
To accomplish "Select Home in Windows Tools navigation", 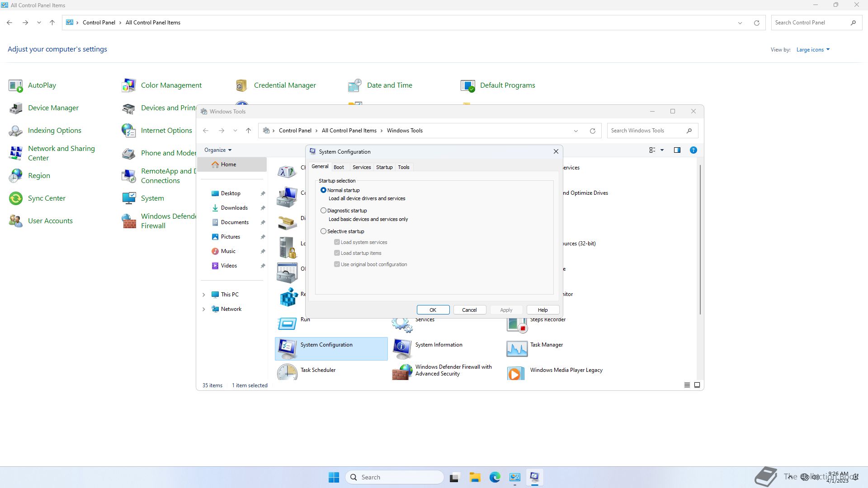I will coord(232,164).
